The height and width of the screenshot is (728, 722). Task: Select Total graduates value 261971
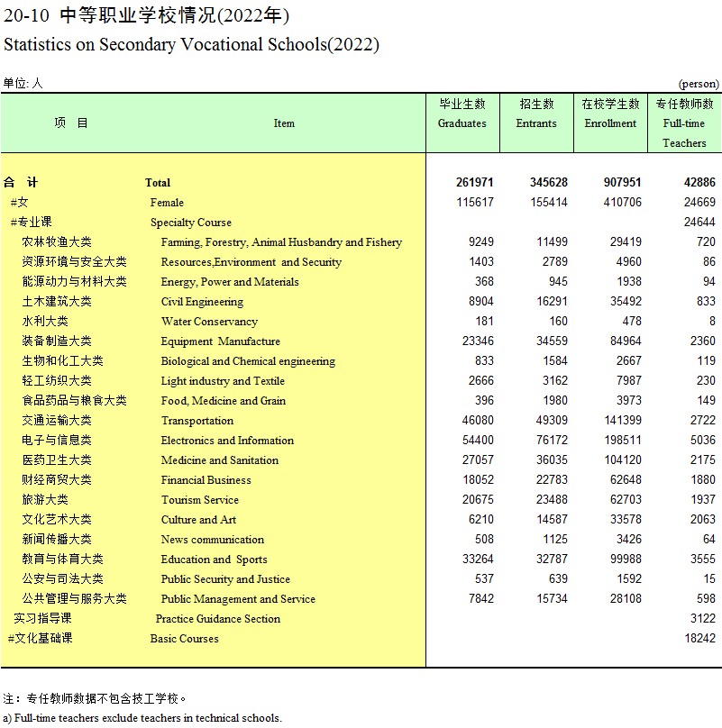click(x=474, y=182)
